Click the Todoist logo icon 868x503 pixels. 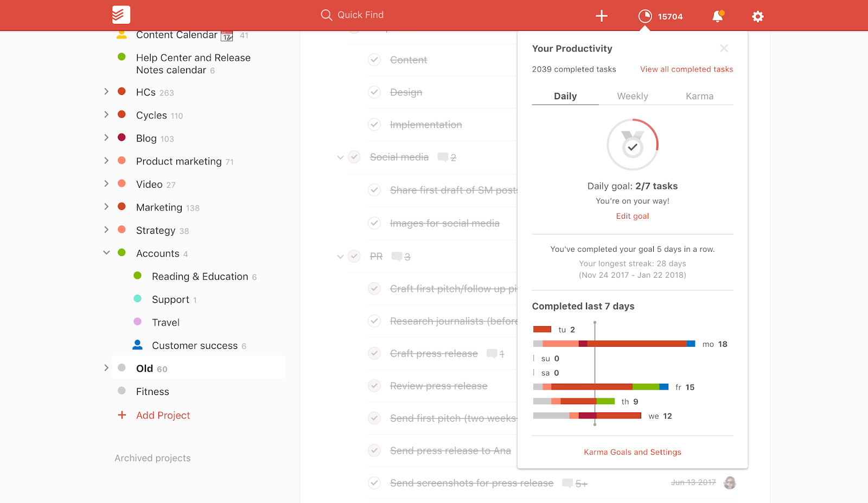pyautogui.click(x=120, y=15)
